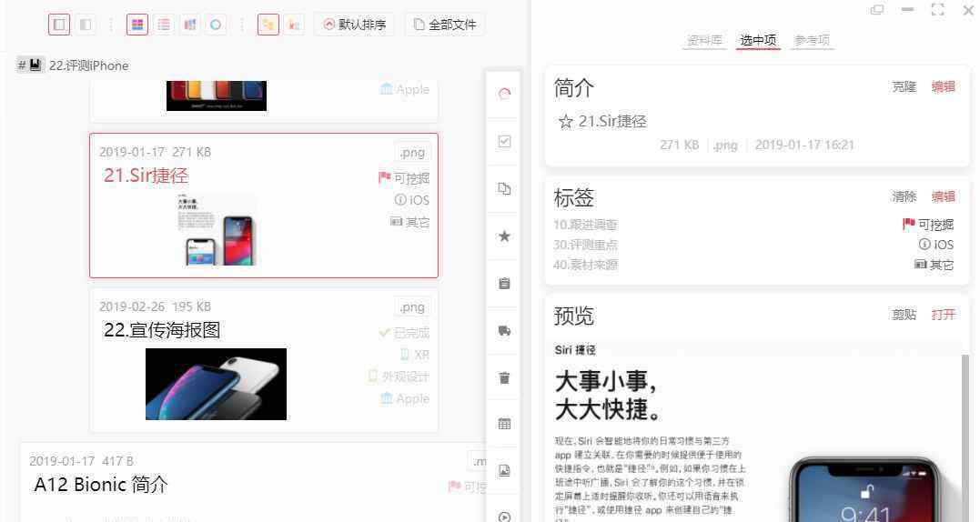This screenshot has height=522, width=980.
Task: Toggle the left sidebar panel layout button
Action: click(x=59, y=25)
